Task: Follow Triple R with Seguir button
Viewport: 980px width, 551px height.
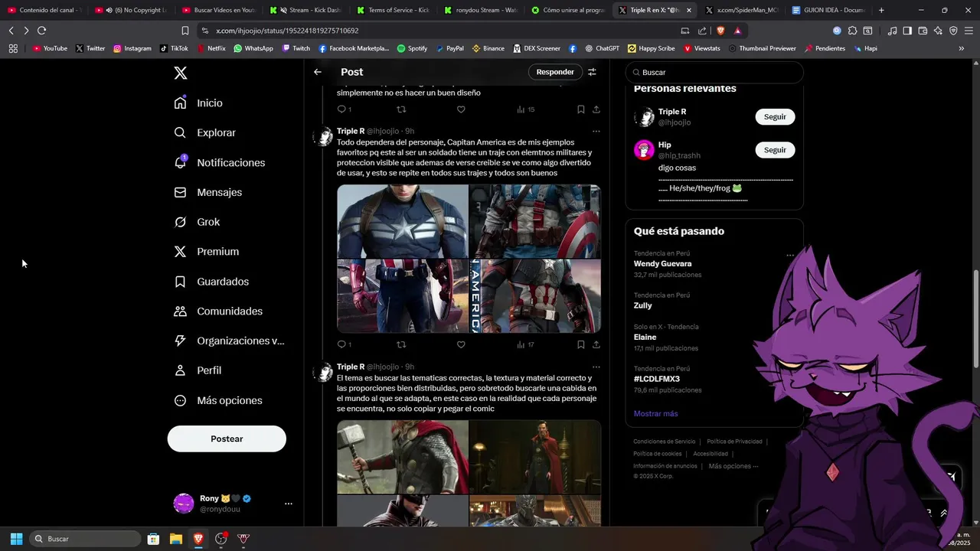Action: pos(775,117)
